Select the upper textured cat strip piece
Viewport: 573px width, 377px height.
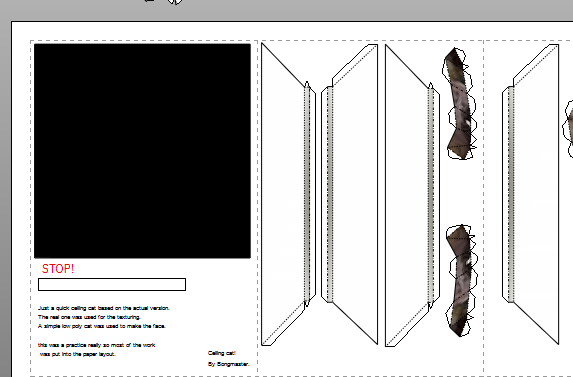tap(460, 103)
